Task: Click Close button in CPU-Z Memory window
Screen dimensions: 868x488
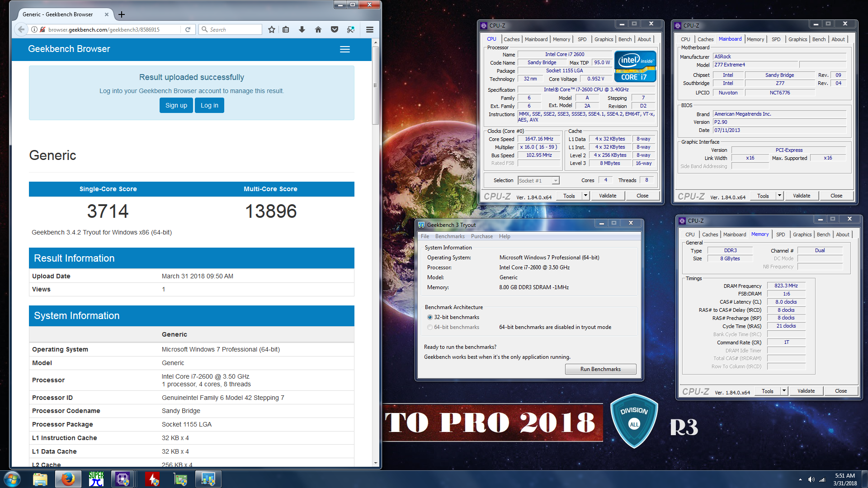Action: [841, 391]
